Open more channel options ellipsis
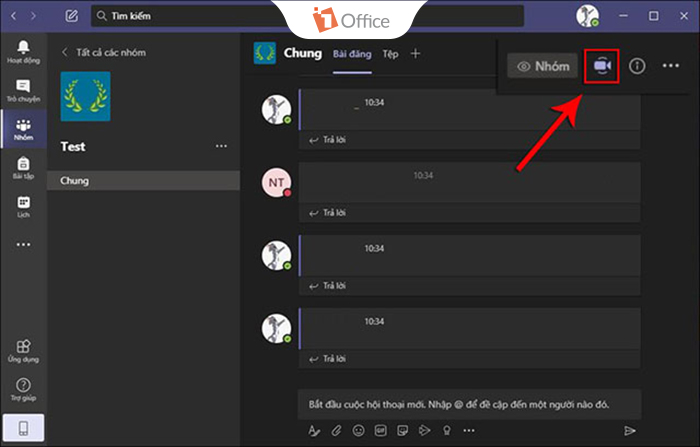Image resolution: width=700 pixels, height=447 pixels. pos(671,66)
